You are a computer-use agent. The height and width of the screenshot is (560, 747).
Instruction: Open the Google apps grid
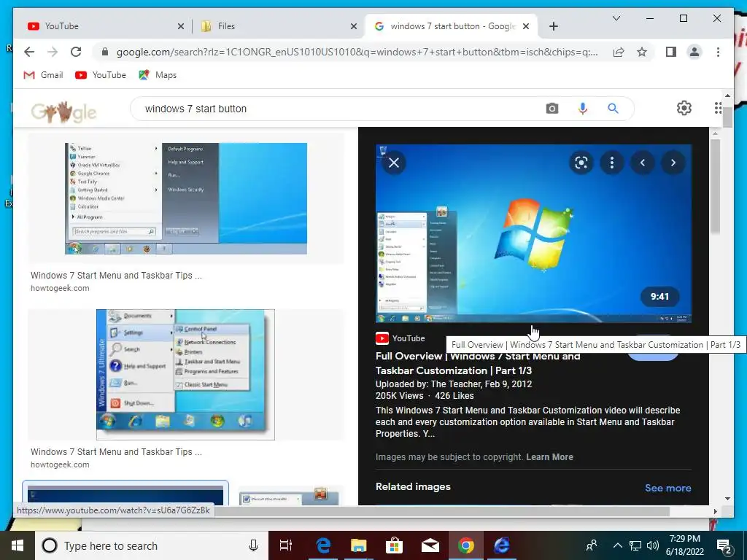718,108
